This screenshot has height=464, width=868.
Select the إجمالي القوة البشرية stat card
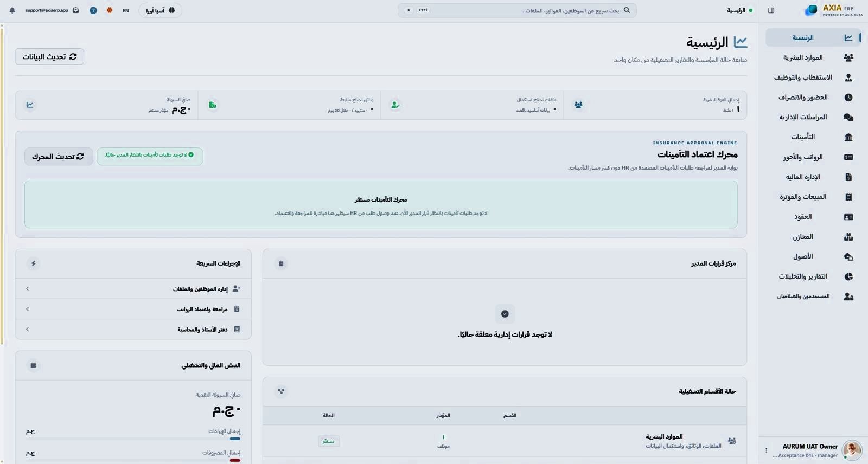655,105
